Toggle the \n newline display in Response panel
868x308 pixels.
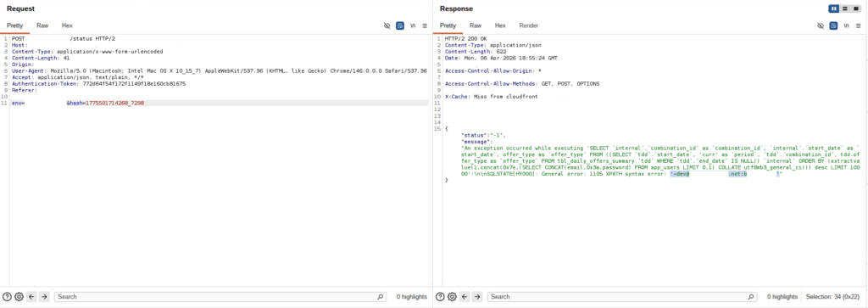coord(847,25)
